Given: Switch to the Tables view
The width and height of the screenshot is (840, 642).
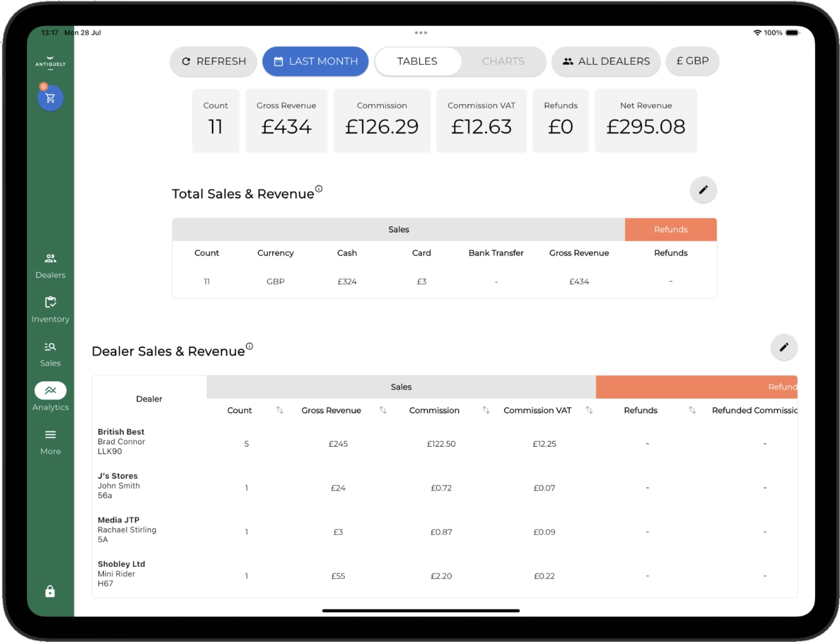Looking at the screenshot, I should coord(417,61).
